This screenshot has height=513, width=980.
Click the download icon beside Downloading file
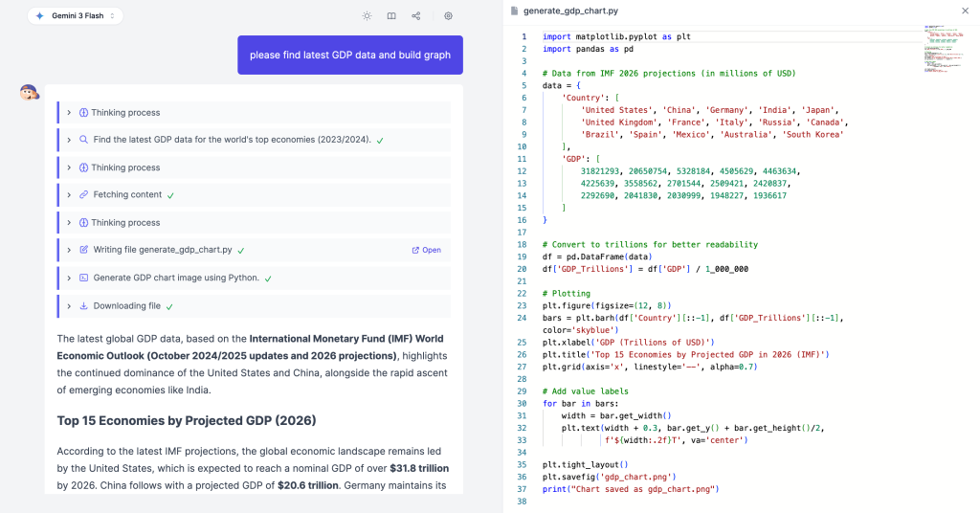point(83,306)
